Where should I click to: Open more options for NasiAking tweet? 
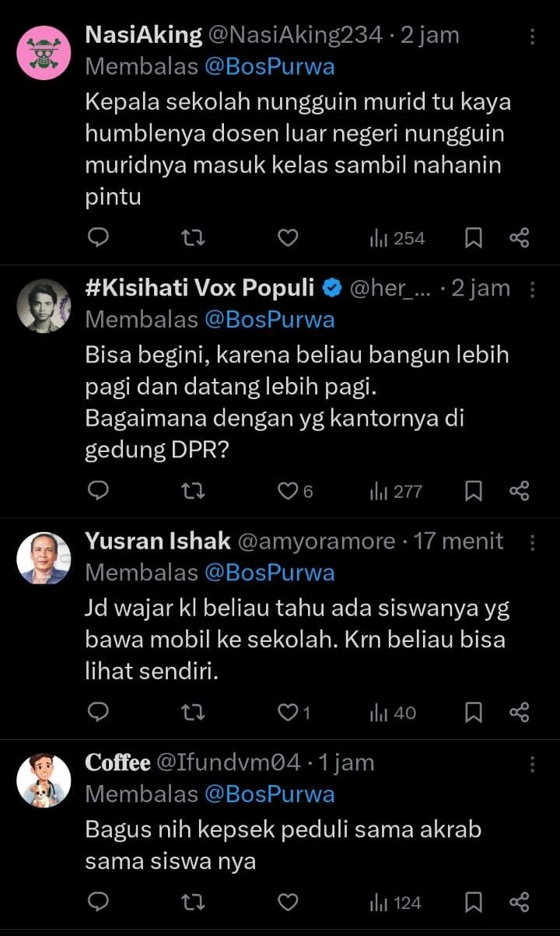pyautogui.click(x=533, y=37)
